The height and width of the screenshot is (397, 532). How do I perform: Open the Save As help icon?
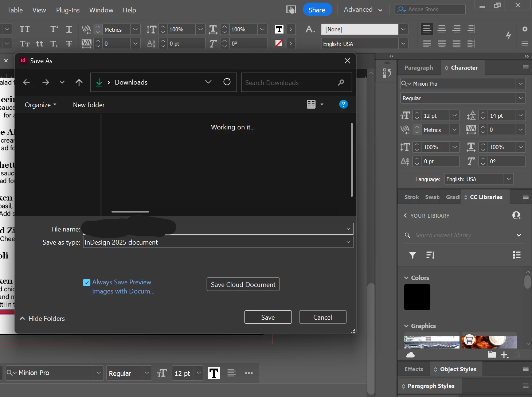pyautogui.click(x=343, y=105)
